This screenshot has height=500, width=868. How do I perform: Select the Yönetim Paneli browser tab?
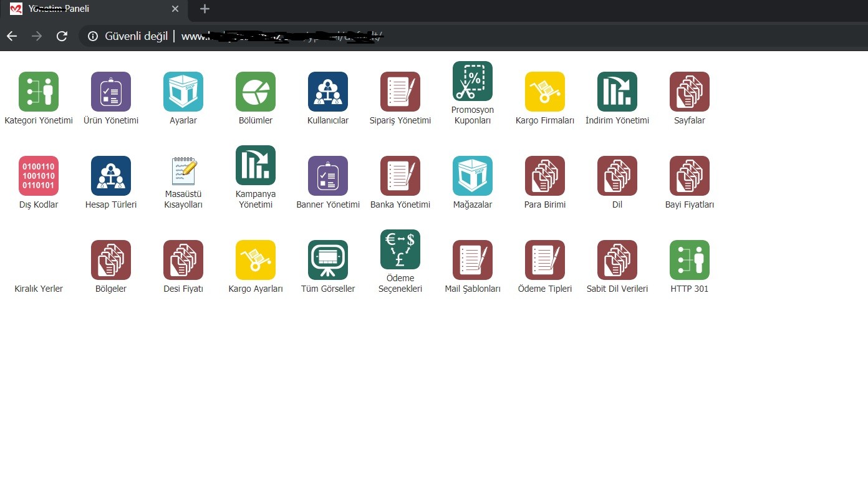(x=95, y=9)
